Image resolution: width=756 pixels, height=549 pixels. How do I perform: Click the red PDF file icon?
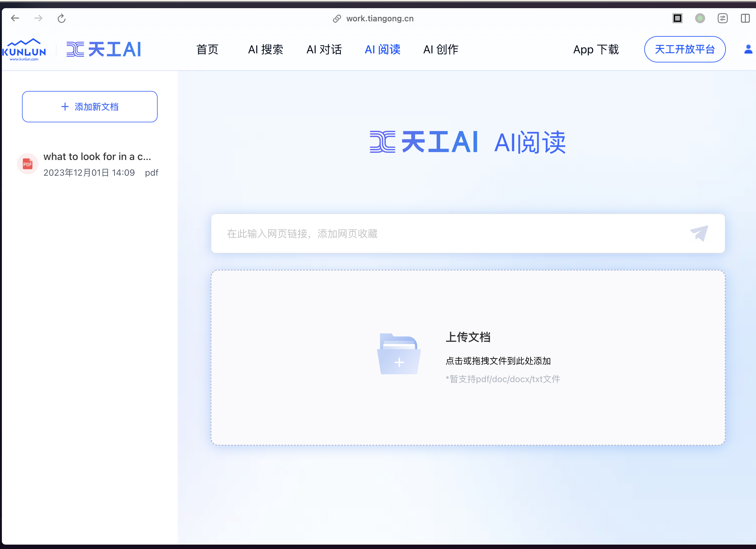click(27, 164)
